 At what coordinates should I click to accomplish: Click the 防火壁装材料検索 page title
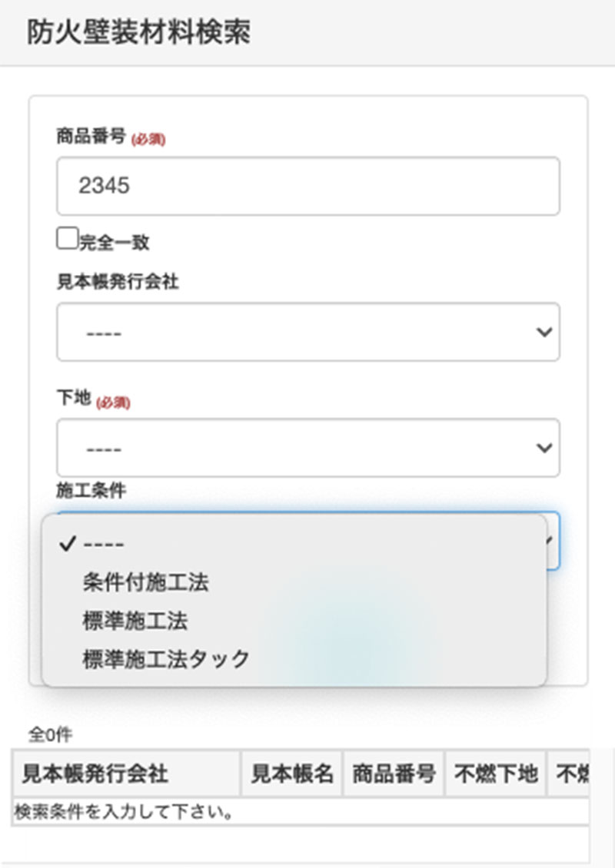pyautogui.click(x=138, y=33)
